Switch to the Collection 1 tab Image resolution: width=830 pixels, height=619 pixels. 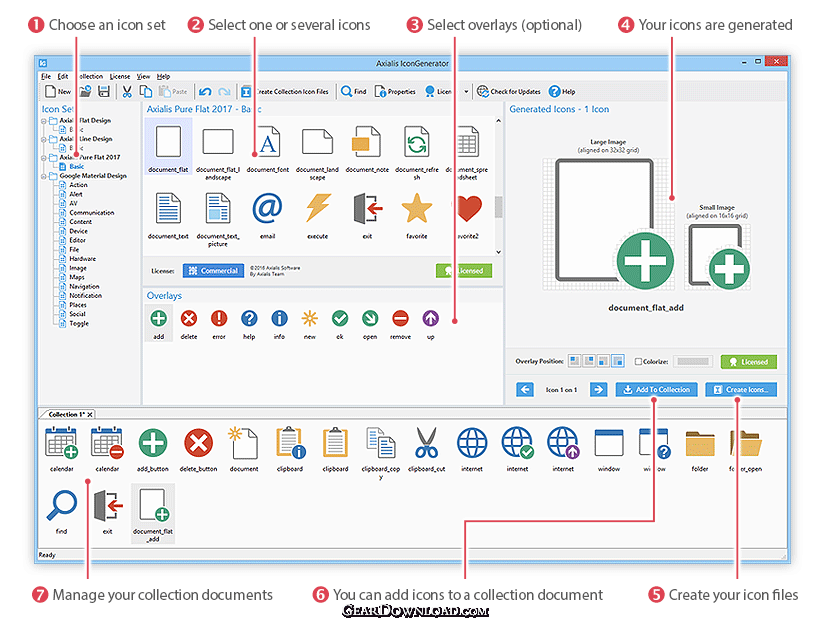[66, 414]
